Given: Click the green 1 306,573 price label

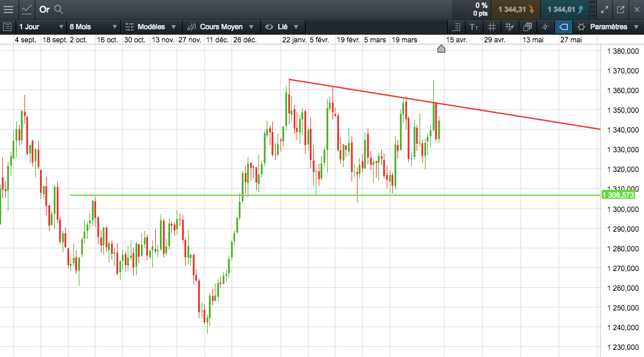Looking at the screenshot, I should [618, 195].
